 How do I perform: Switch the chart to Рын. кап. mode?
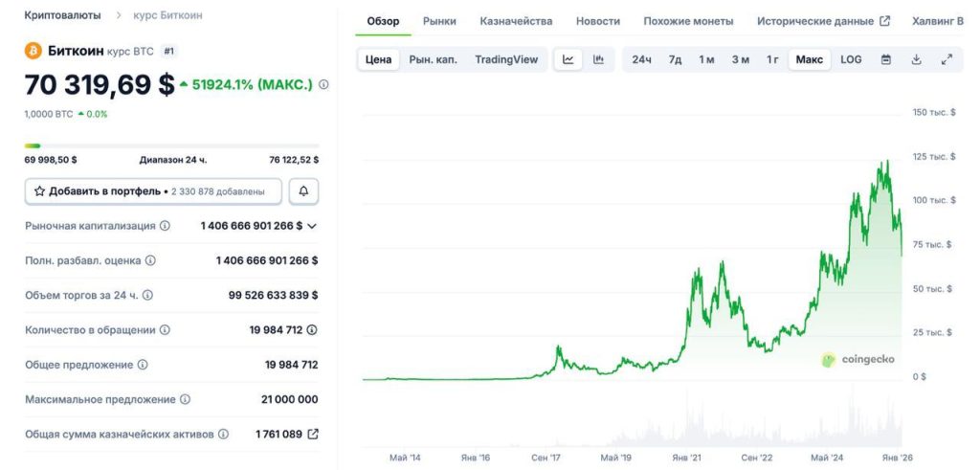tap(433, 59)
